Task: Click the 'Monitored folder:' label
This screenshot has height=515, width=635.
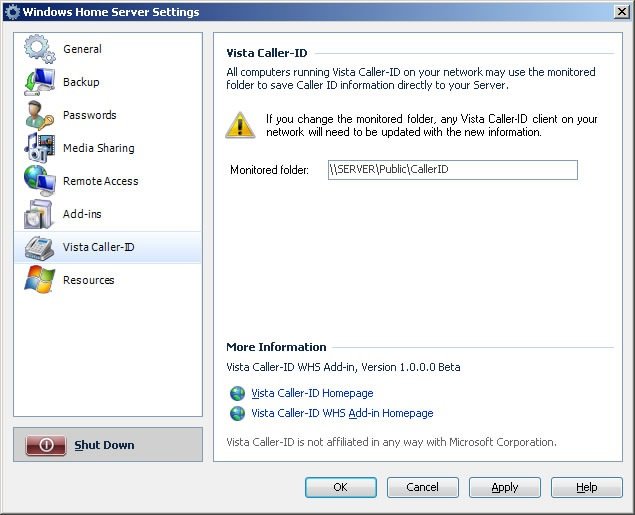Action: coord(269,170)
